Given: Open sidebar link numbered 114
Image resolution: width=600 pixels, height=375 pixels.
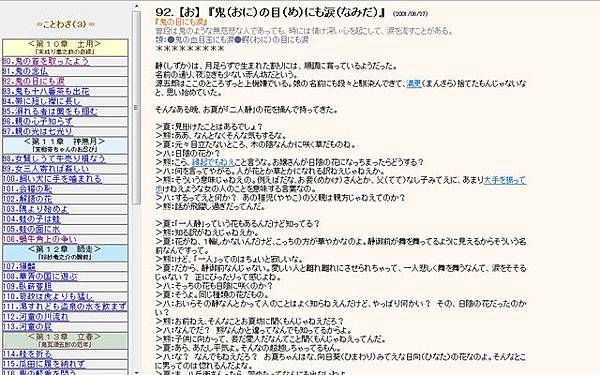Looking at the screenshot, I should (27, 354).
